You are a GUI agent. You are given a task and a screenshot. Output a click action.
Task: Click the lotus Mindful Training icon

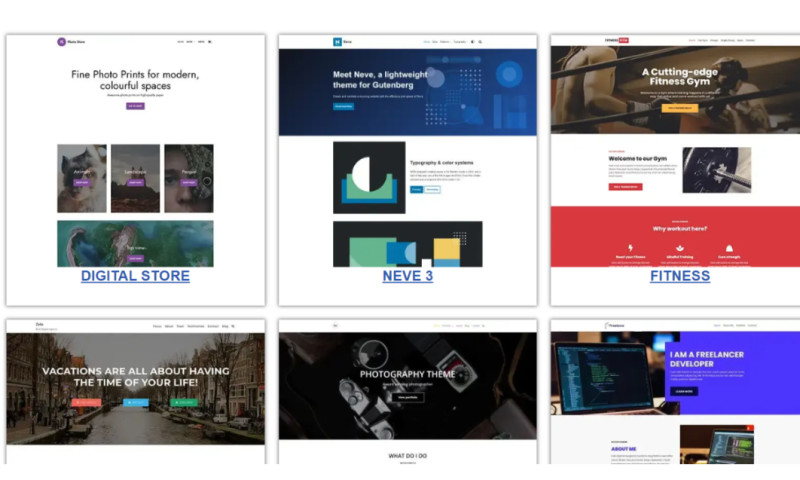pos(679,248)
